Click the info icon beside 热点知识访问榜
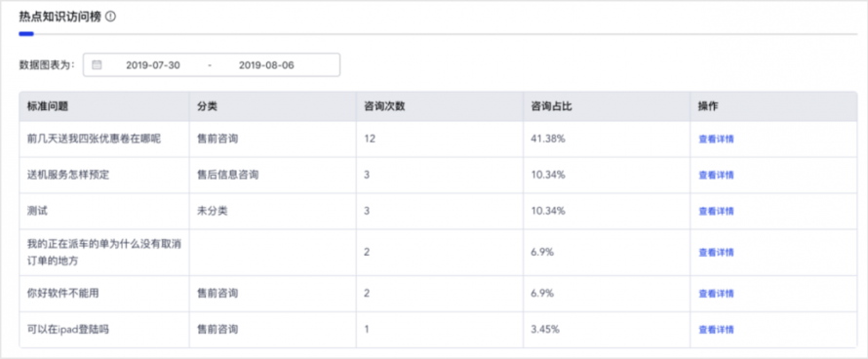The height and width of the screenshot is (359, 868). point(111,17)
